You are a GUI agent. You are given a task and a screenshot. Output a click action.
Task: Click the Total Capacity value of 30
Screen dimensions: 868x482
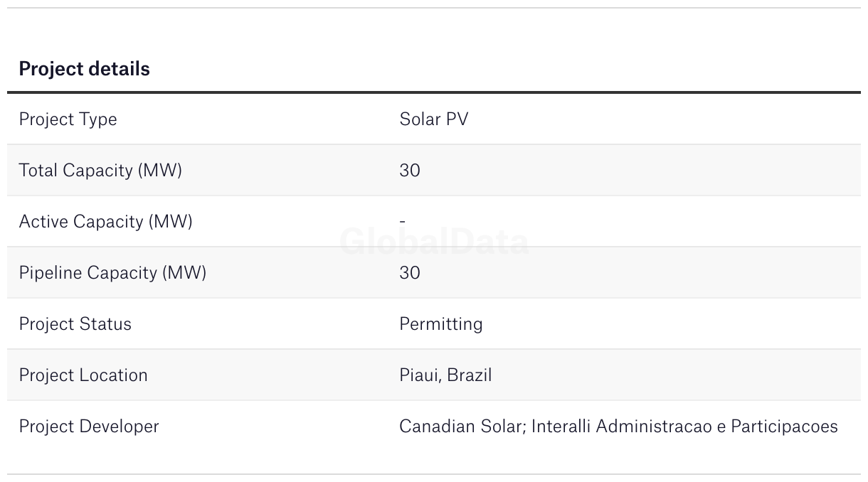click(410, 171)
